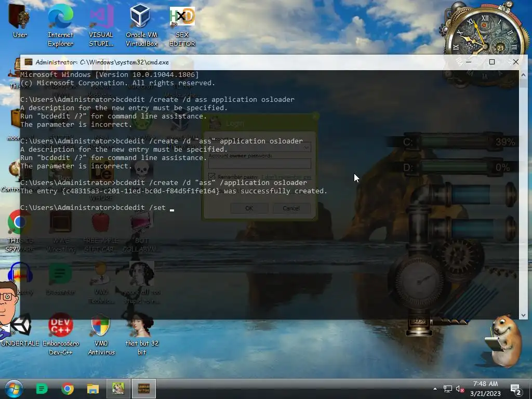Viewport: 532px width, 399px height.
Task: Minimize the cmd.exe window
Action: coord(469,62)
